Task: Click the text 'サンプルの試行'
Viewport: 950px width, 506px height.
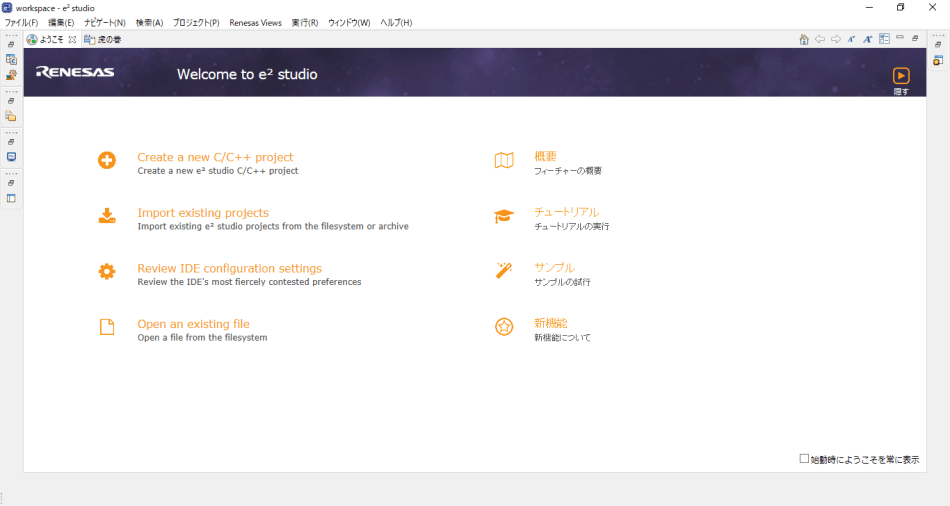Action: tap(562, 282)
